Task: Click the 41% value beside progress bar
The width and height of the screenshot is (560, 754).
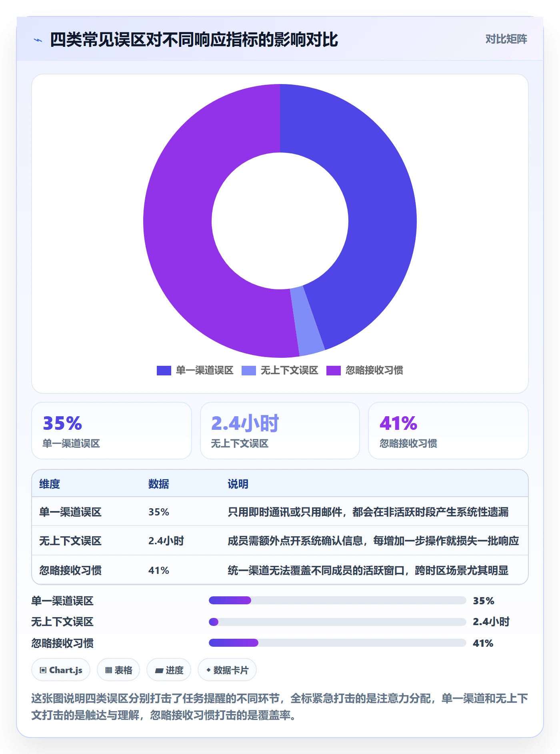Action: click(483, 643)
